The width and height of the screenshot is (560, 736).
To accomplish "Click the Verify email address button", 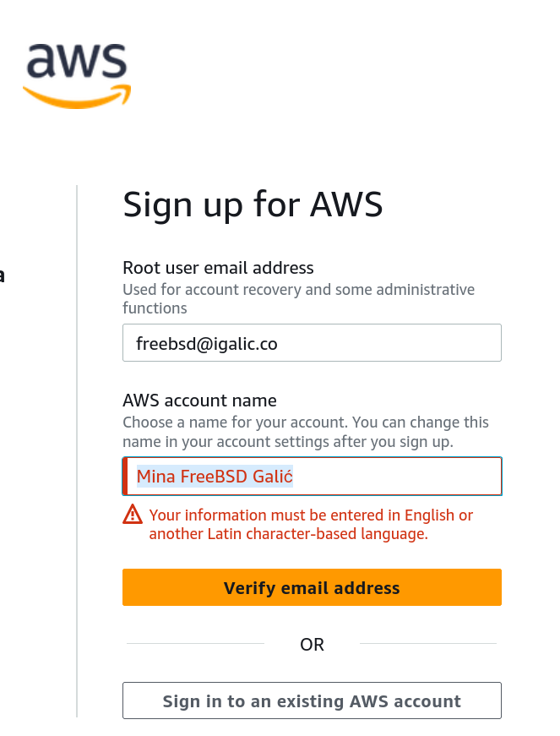I will click(312, 587).
